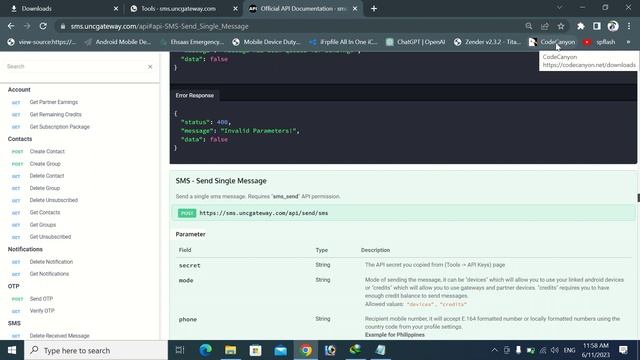Open Delete Received Message endpoint
This screenshot has height=360, width=640.
pyautogui.click(x=59, y=336)
